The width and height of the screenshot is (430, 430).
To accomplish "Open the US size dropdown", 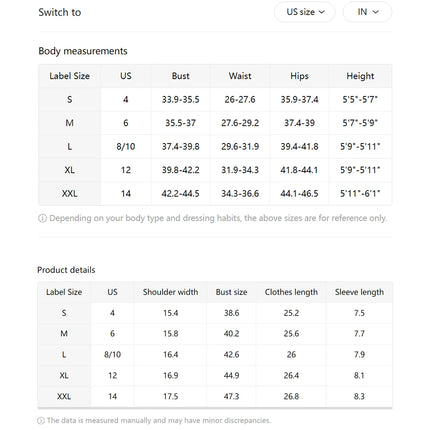I will [x=304, y=12].
